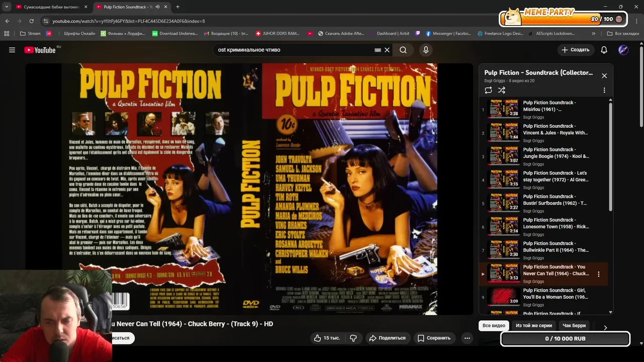644x362 pixels.
Task: Clear the search query with the X icon
Action: (387, 50)
